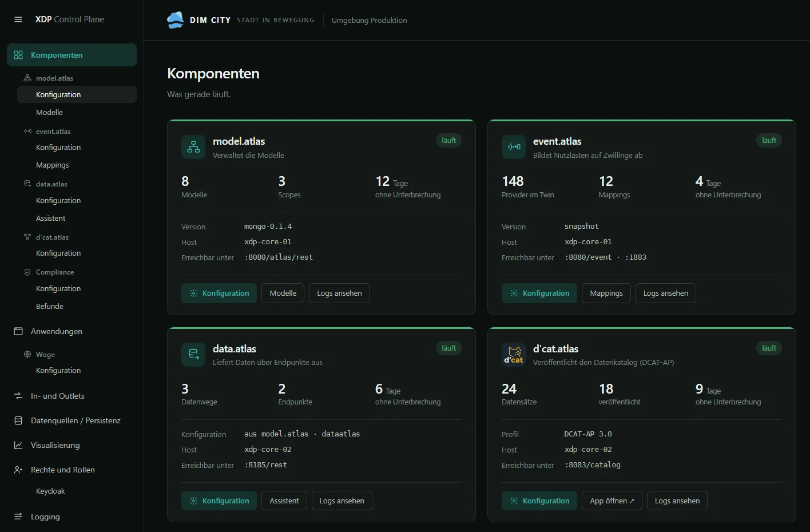Click the Komponenten grid icon
Viewport: 810px width, 532px height.
(18, 55)
